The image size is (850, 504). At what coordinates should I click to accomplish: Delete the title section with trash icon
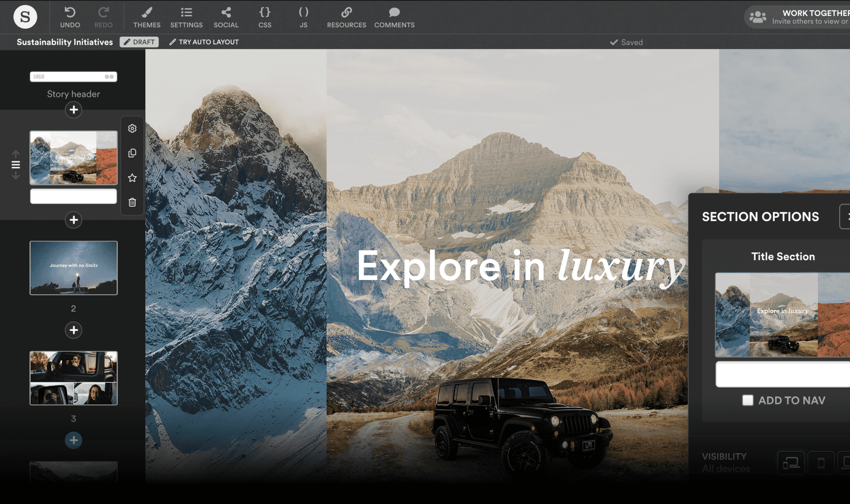pyautogui.click(x=132, y=202)
